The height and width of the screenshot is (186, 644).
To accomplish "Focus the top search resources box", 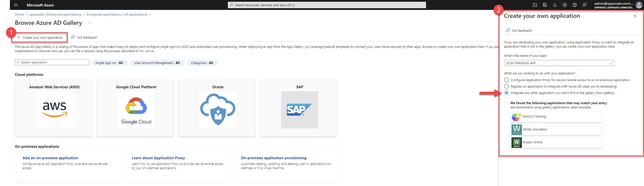I will 327,5.
